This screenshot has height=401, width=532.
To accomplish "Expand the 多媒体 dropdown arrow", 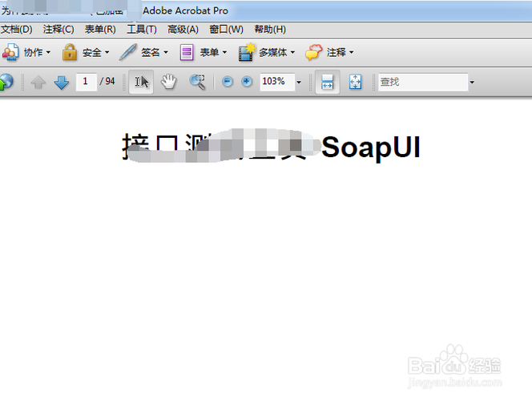I will [x=292, y=52].
